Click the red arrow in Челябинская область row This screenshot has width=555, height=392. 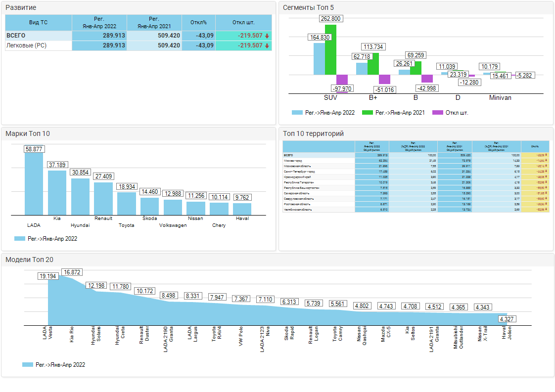pyautogui.click(x=546, y=210)
